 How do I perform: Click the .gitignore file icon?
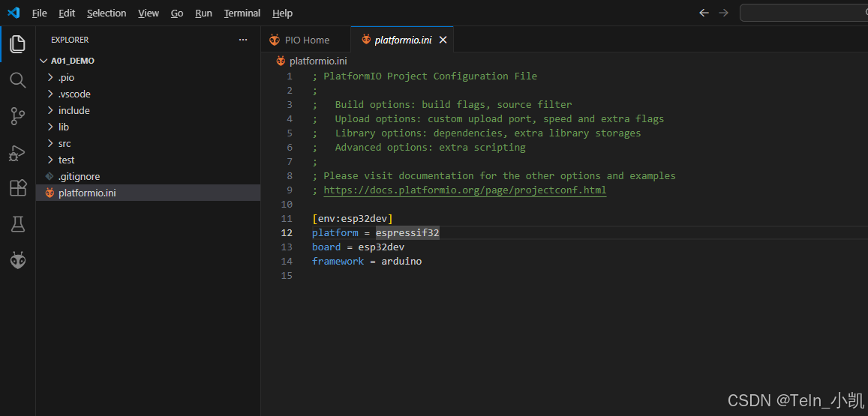(x=50, y=176)
